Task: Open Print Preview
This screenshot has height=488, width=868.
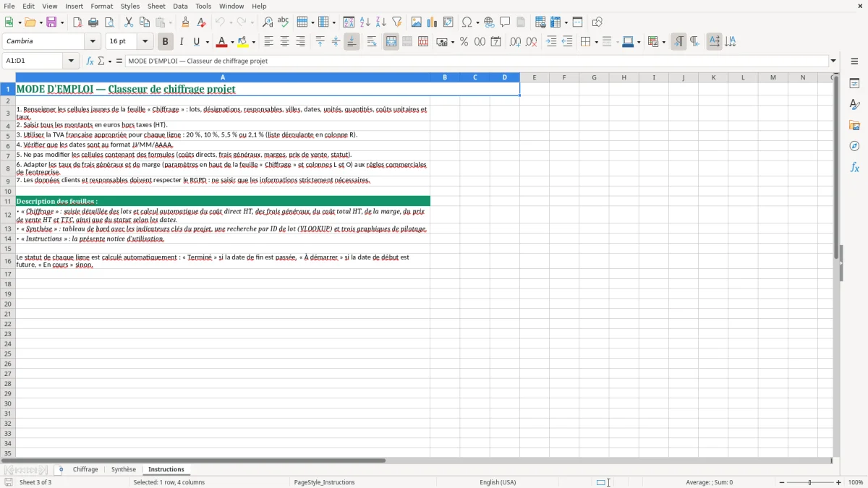Action: [x=109, y=22]
